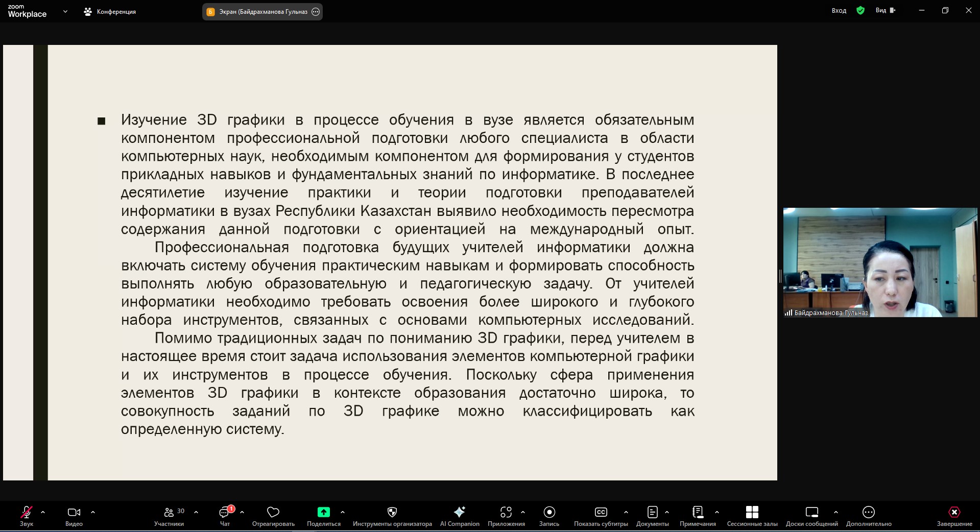Open the Приложения apps icon
980x532 pixels.
(x=506, y=512)
